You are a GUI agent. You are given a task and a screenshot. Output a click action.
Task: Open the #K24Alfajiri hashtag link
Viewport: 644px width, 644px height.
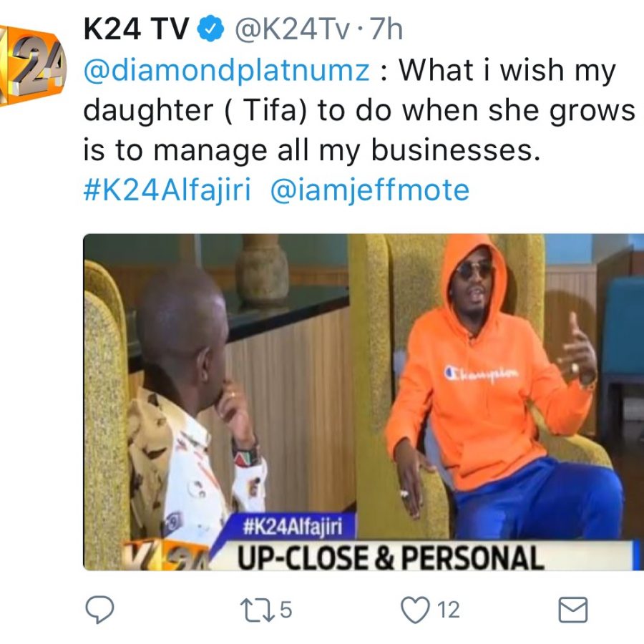[167, 190]
